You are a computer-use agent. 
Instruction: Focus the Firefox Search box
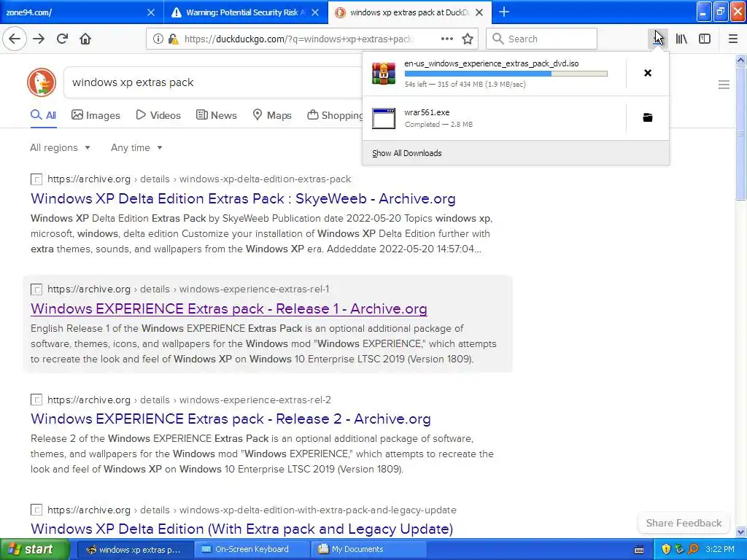click(x=541, y=39)
